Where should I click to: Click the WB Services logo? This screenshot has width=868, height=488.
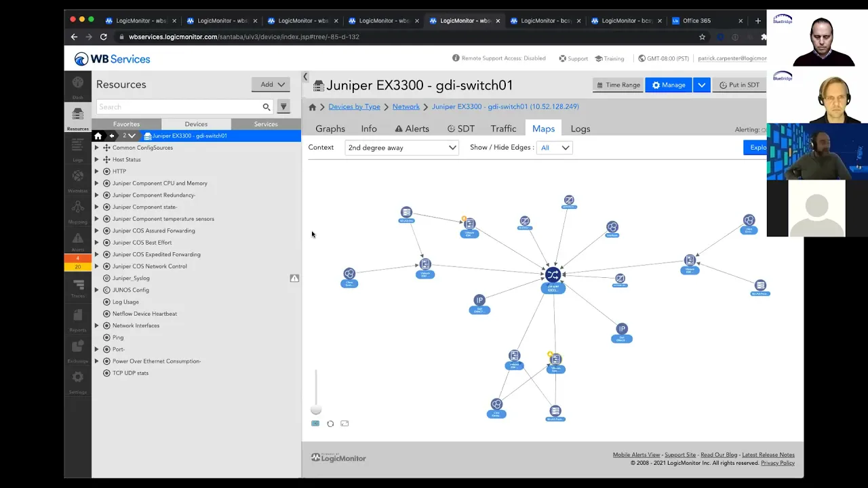(113, 59)
